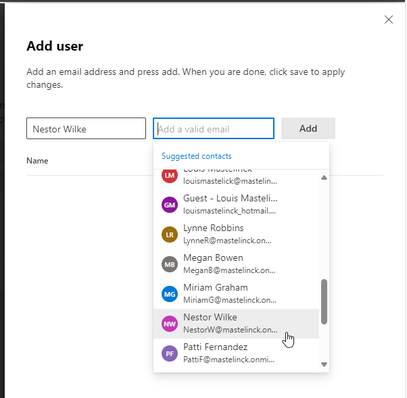The height and width of the screenshot is (398, 407).
Task: Click the blue MG avatar icon
Action: (169, 294)
